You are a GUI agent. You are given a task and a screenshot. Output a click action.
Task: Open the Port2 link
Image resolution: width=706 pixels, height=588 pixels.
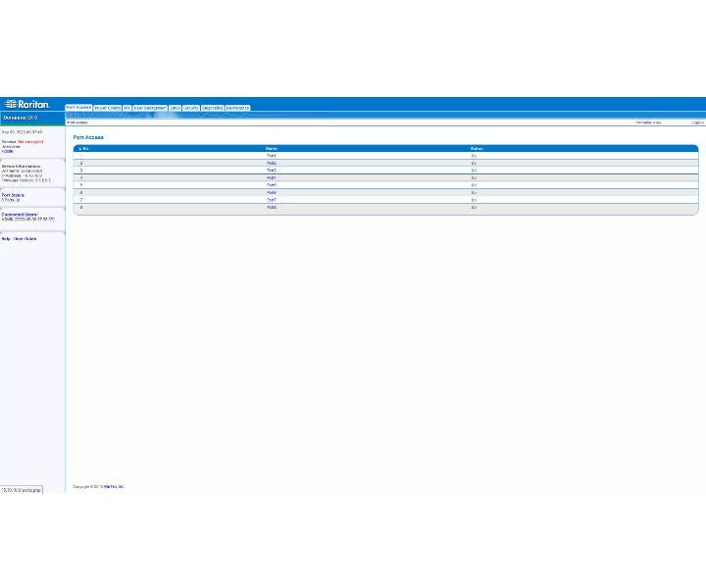[x=271, y=163]
